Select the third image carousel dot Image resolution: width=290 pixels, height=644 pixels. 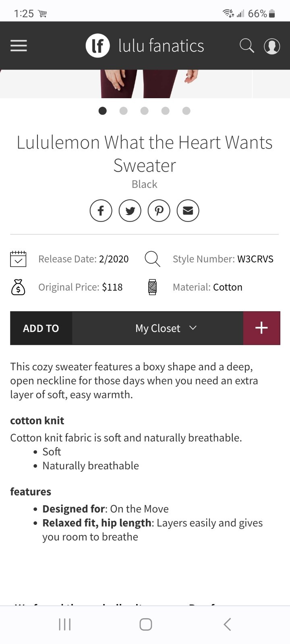[x=145, y=111]
